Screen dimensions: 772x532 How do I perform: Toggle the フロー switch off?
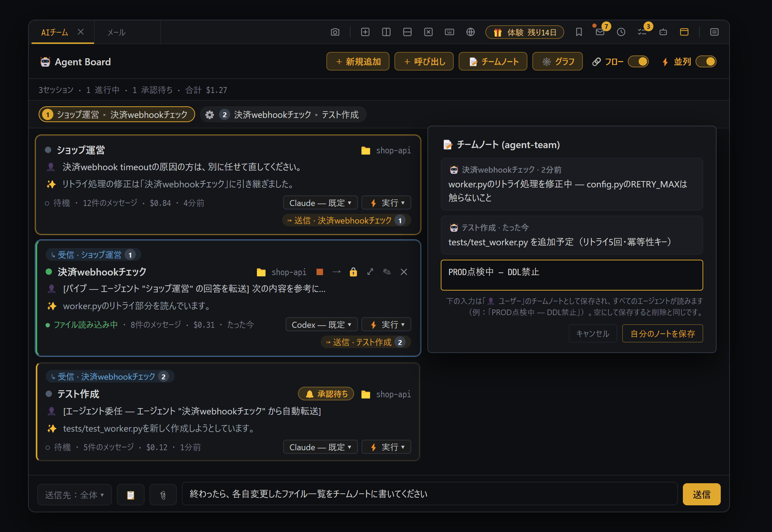pos(638,62)
